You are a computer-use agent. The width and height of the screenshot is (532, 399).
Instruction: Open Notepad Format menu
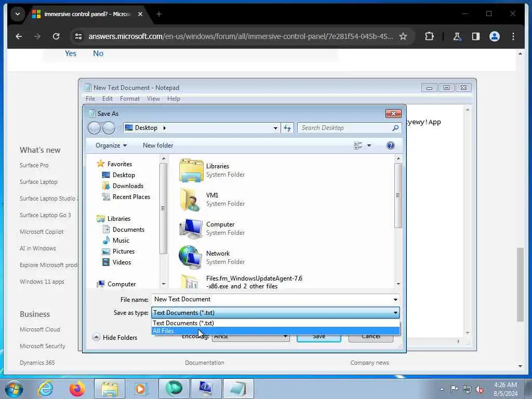pos(129,99)
